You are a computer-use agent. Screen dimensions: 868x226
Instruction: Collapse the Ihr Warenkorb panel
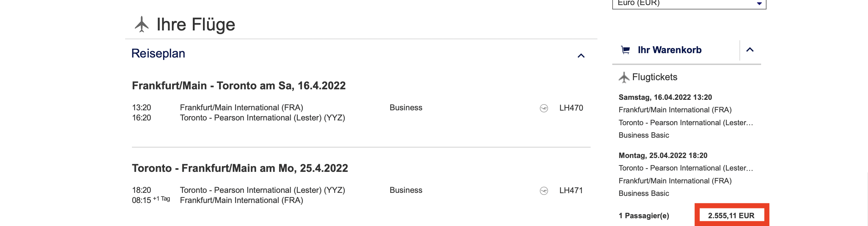click(750, 50)
